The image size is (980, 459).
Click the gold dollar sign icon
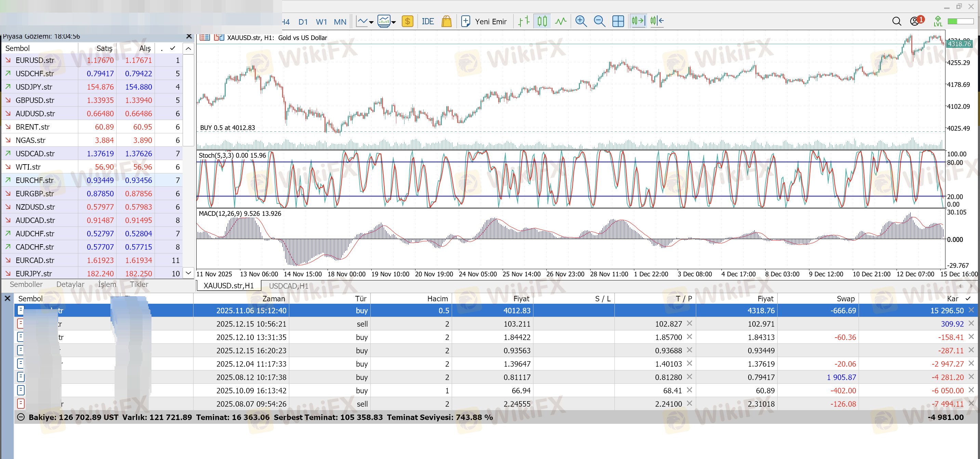pyautogui.click(x=407, y=21)
